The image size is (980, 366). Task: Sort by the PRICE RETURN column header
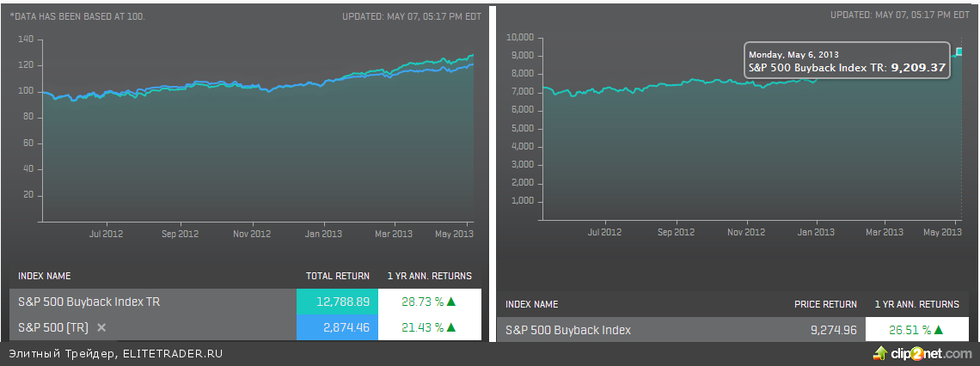point(825,304)
